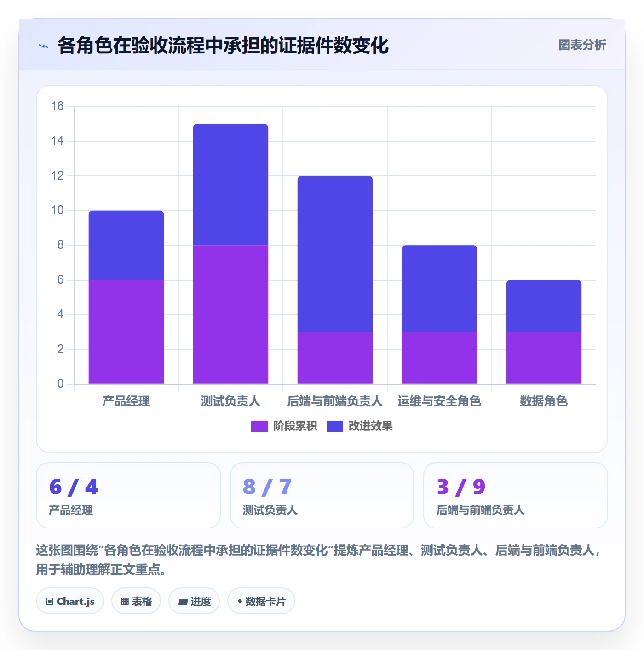Click the purple bar segment for 测试负责人
Screen dimensions: 644x650
click(x=230, y=314)
